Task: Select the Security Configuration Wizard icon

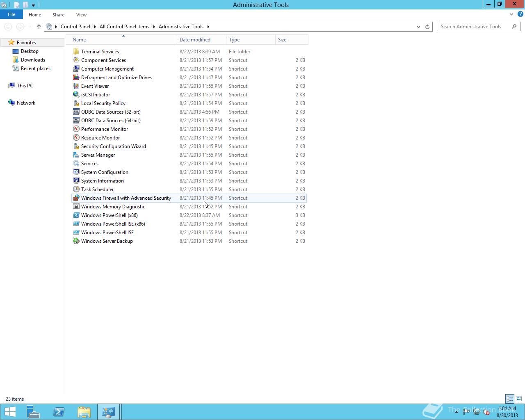Action: 76,146
